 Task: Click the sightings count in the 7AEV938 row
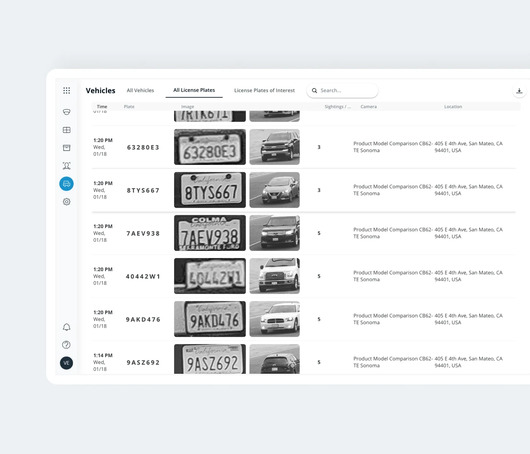pyautogui.click(x=319, y=233)
